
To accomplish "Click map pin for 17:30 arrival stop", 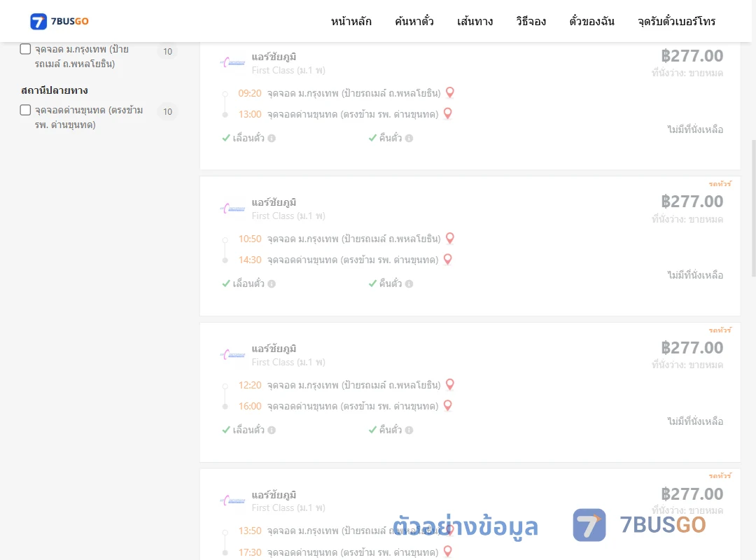I will coord(447,551).
